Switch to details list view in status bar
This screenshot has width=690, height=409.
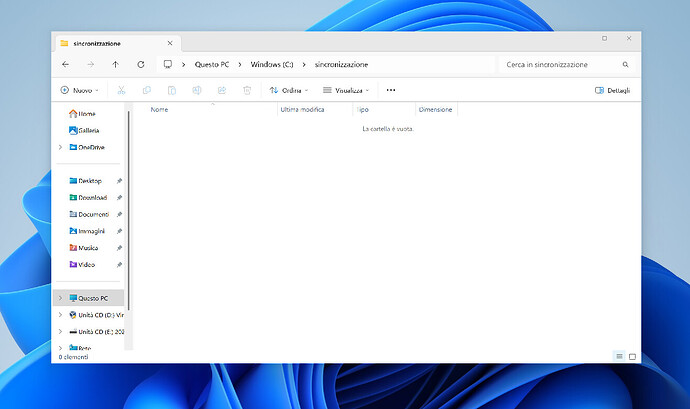(619, 356)
